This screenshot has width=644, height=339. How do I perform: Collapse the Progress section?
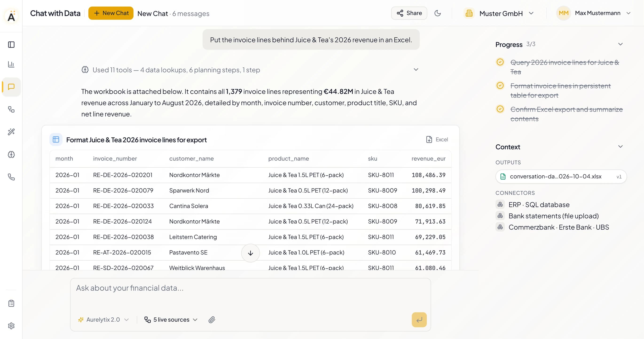[620, 44]
